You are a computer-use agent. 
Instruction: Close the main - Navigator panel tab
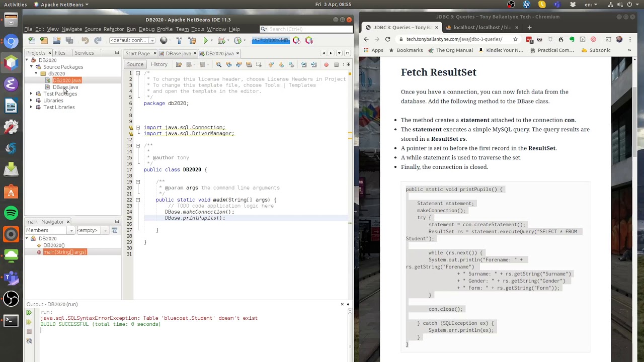click(68, 222)
